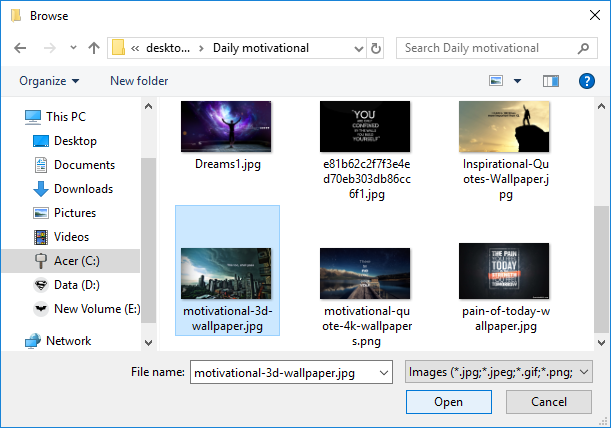The width and height of the screenshot is (611, 428).
Task: Click the Search Daily motivational field
Action: coord(485,48)
